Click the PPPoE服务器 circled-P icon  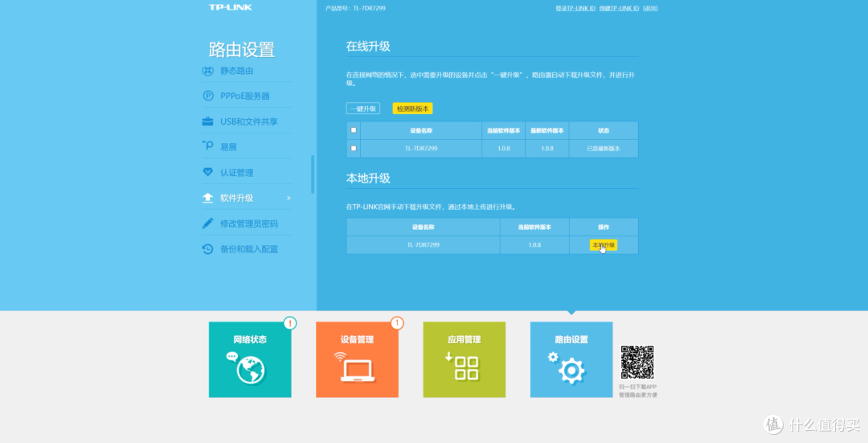coord(207,96)
